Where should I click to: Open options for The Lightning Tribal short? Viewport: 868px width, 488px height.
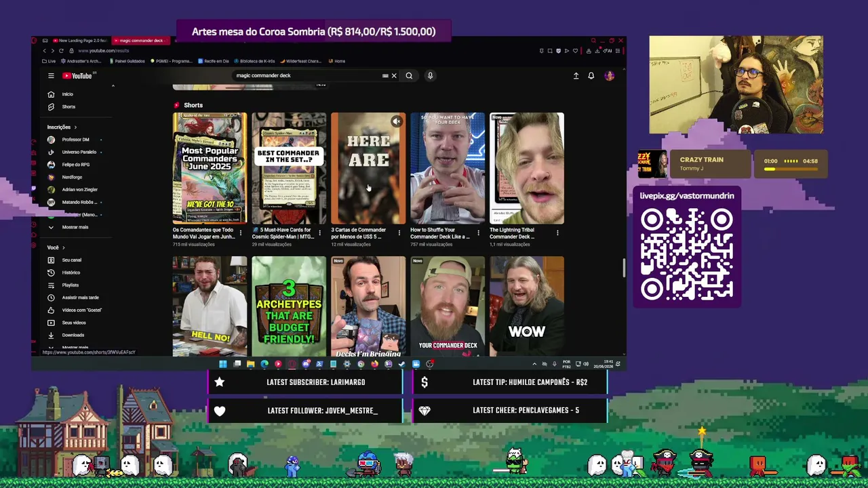[x=557, y=233]
